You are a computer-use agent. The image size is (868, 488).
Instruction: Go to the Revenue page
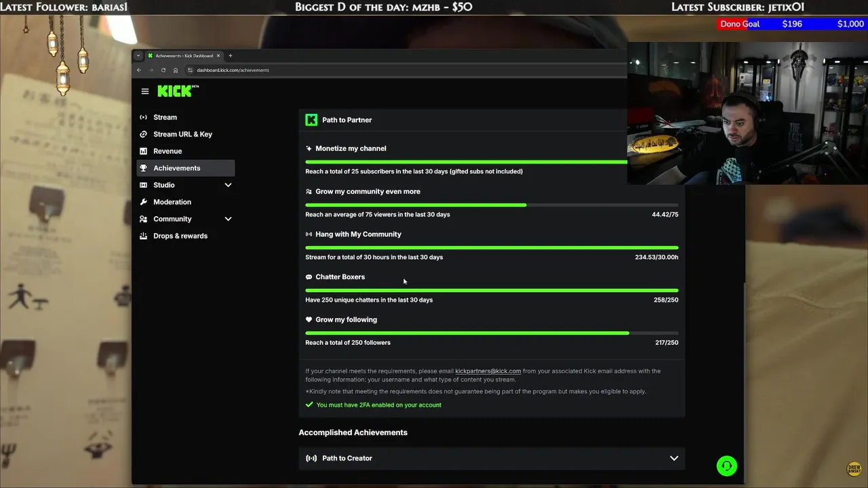pyautogui.click(x=186, y=151)
